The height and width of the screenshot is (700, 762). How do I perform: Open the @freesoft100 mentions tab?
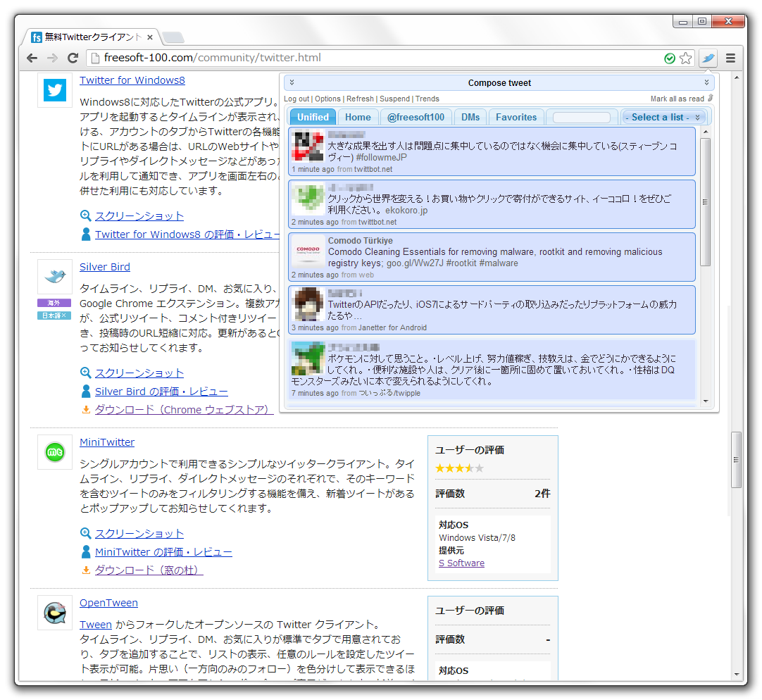416,117
